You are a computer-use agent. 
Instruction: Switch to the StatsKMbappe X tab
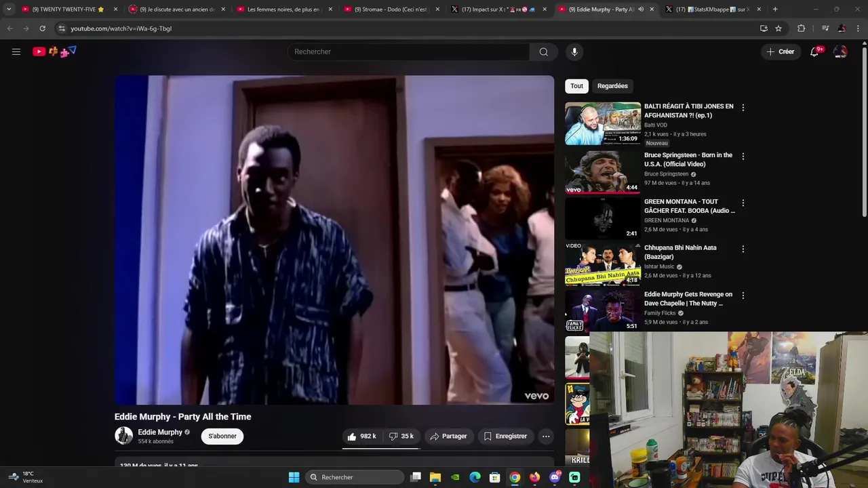pos(712,9)
